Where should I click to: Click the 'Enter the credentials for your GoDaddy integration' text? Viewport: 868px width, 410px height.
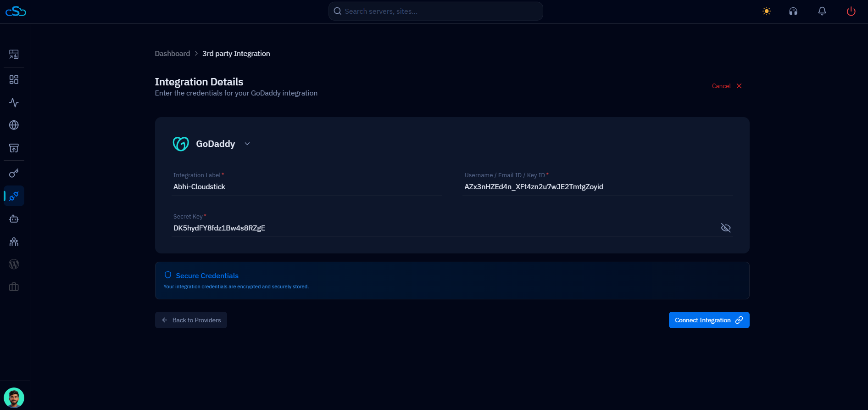click(236, 93)
